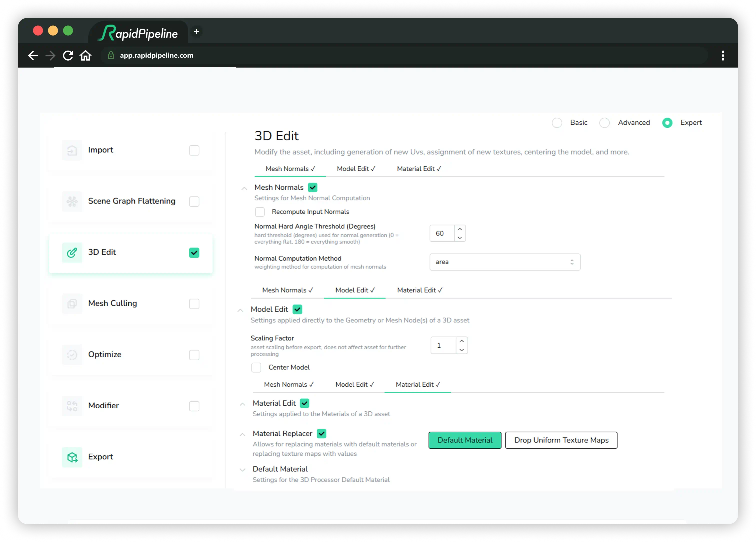Screen dimensions: 756x542
Task: Decrease Normal Hard Angle Threshold value
Action: [x=460, y=238]
